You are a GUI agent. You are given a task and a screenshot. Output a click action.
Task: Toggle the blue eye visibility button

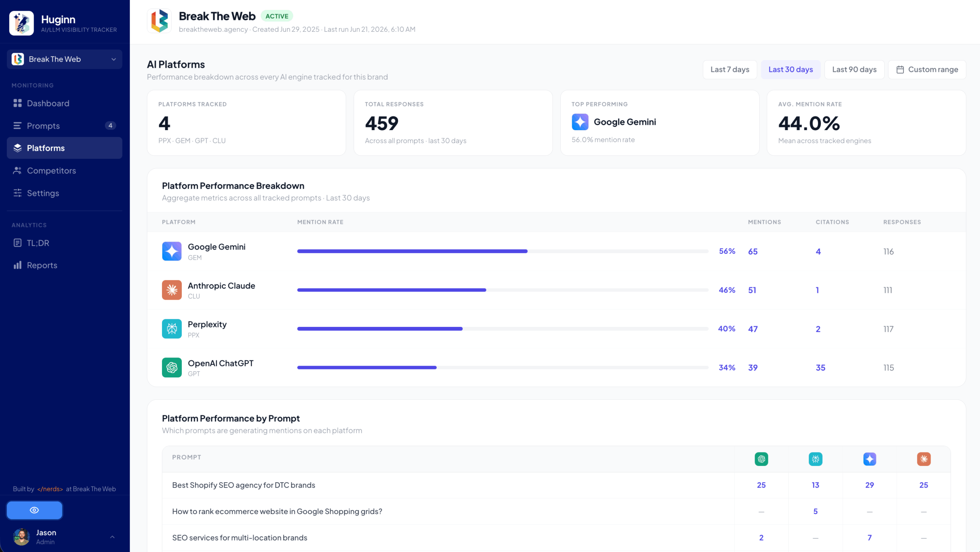(34, 510)
